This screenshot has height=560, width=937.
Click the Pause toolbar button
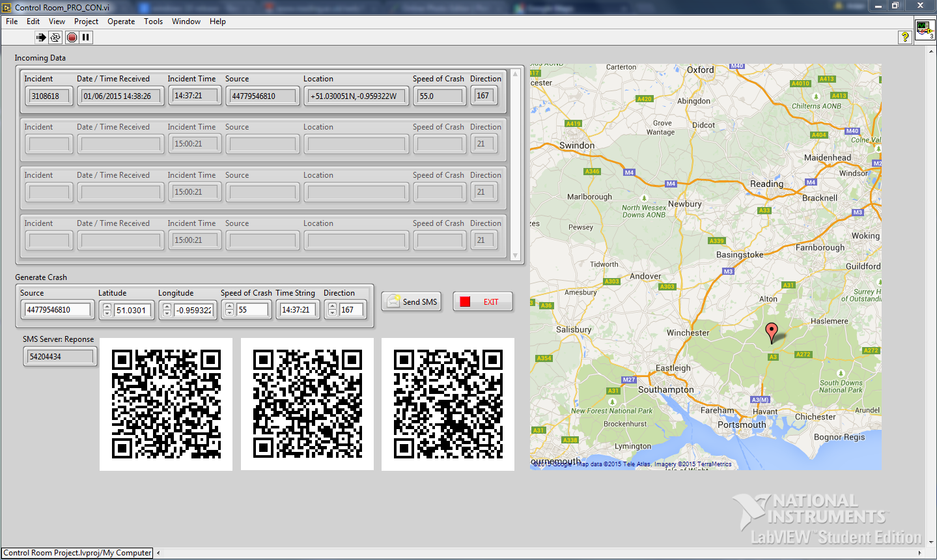click(86, 37)
